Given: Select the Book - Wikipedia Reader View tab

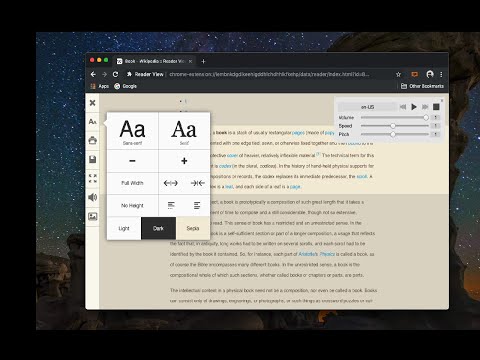Looking at the screenshot, I should point(154,61).
